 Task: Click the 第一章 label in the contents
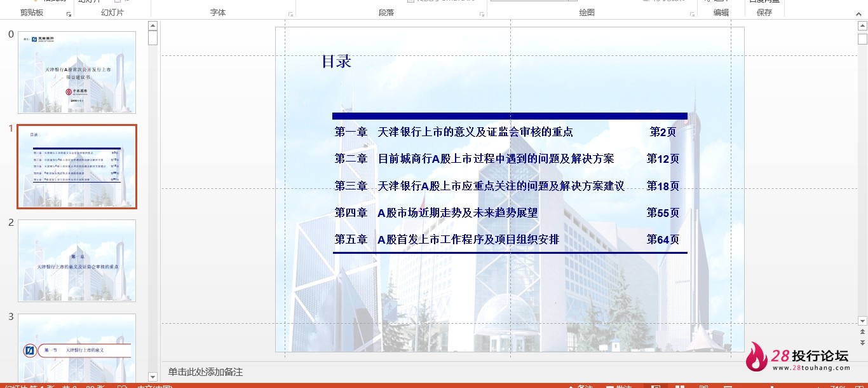(x=351, y=132)
